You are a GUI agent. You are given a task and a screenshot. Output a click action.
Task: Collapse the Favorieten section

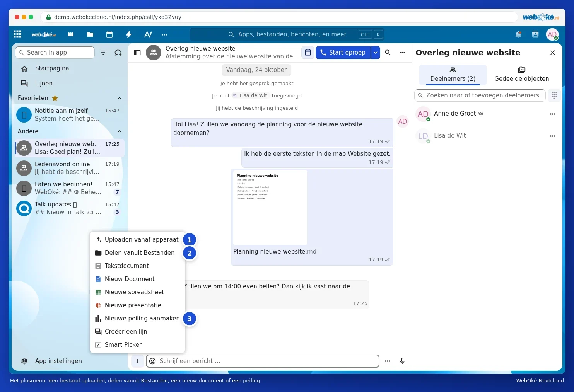click(120, 98)
